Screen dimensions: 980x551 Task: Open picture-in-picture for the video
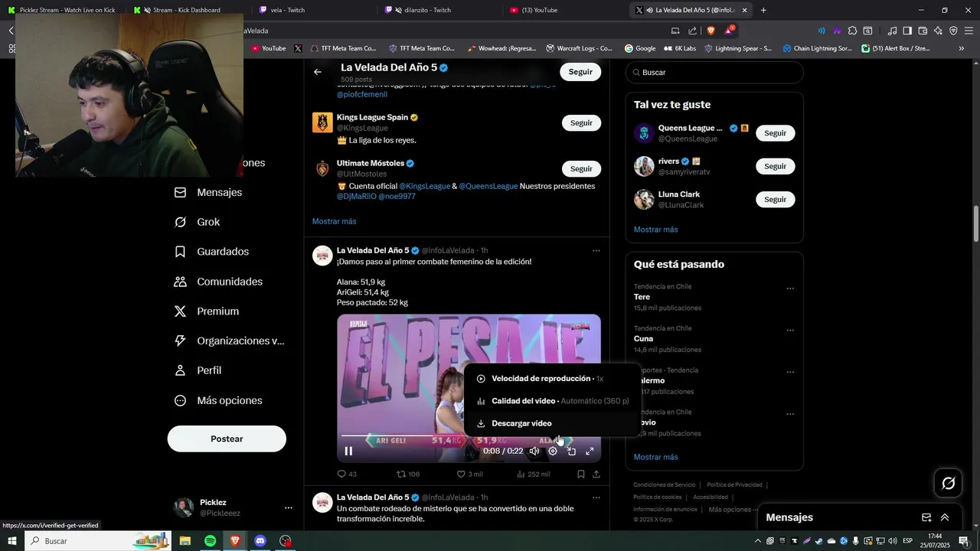click(571, 452)
